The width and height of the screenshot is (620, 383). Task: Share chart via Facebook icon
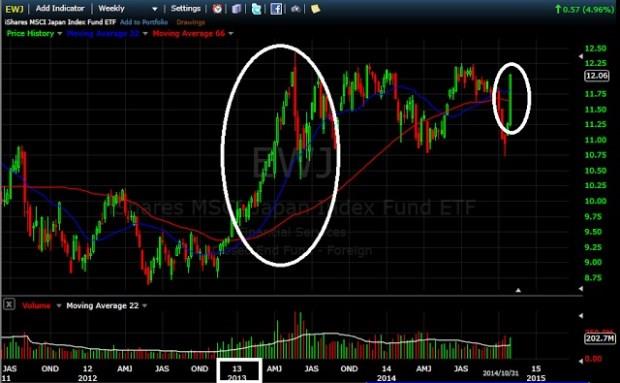click(276, 8)
